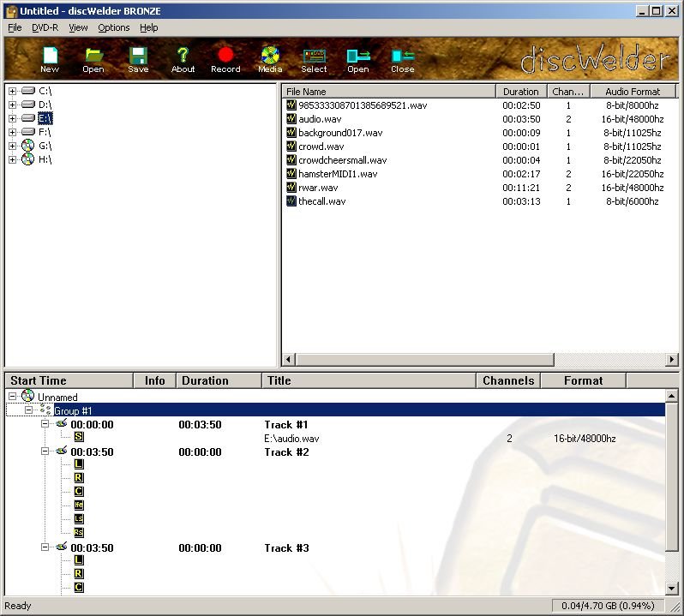
Task: Select the audio.wav file
Action: tap(320, 119)
